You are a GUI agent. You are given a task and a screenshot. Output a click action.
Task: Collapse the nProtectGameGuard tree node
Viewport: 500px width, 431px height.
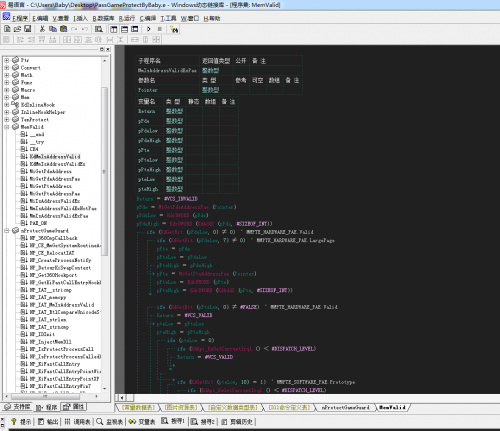pyautogui.click(x=7, y=231)
